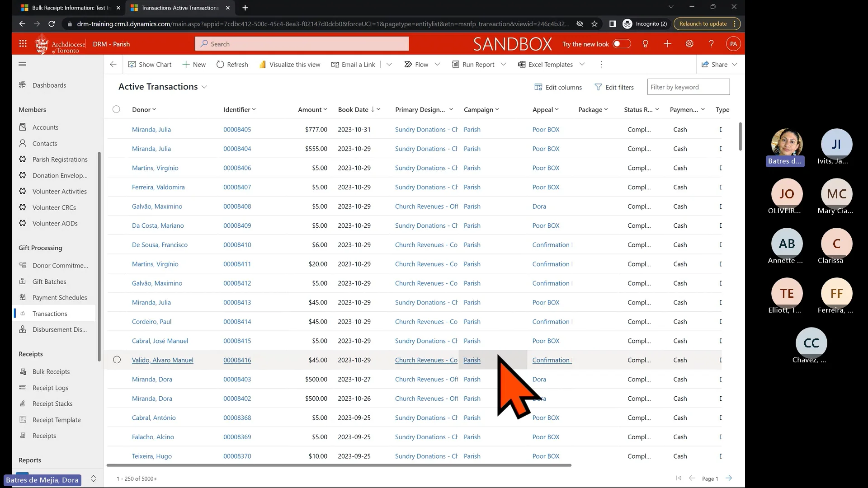
Task: Open the app launcher waffle icon
Action: tap(23, 44)
